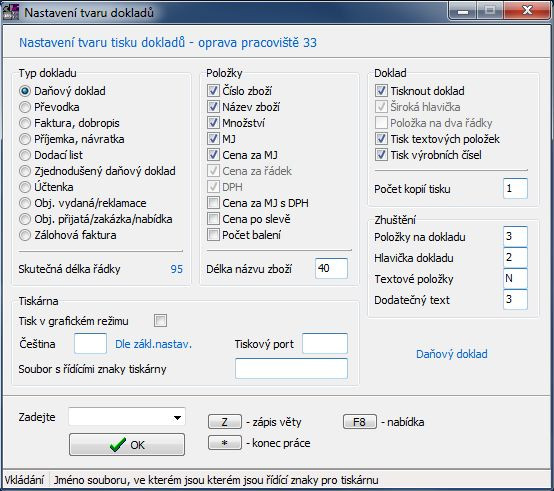Toggle the Cena za MJ checkbox
554x491 pixels.
point(213,155)
